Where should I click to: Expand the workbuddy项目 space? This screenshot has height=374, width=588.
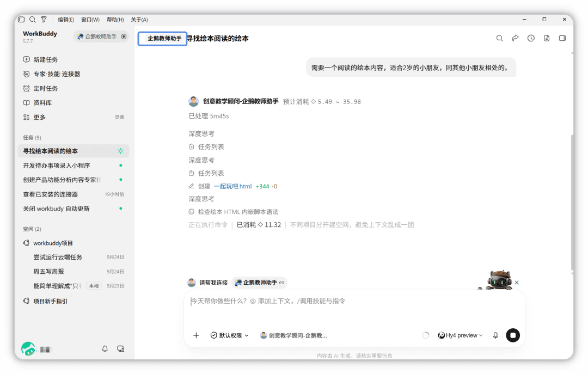click(48, 243)
